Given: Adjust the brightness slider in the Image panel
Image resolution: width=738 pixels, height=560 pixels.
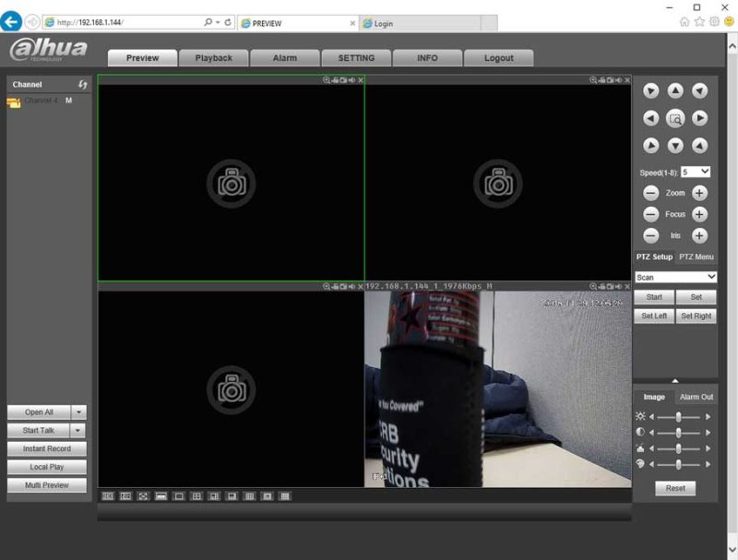Looking at the screenshot, I should pyautogui.click(x=680, y=415).
